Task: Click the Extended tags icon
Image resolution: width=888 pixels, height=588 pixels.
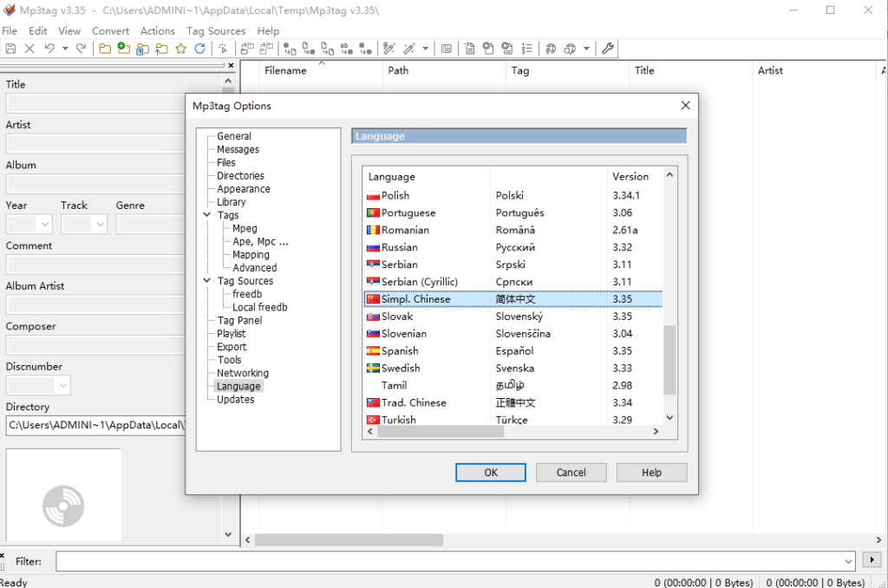Action: [447, 49]
